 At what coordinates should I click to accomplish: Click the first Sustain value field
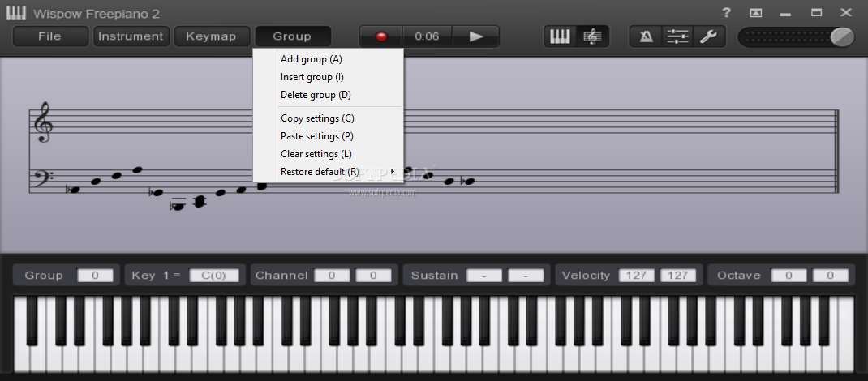tap(484, 276)
